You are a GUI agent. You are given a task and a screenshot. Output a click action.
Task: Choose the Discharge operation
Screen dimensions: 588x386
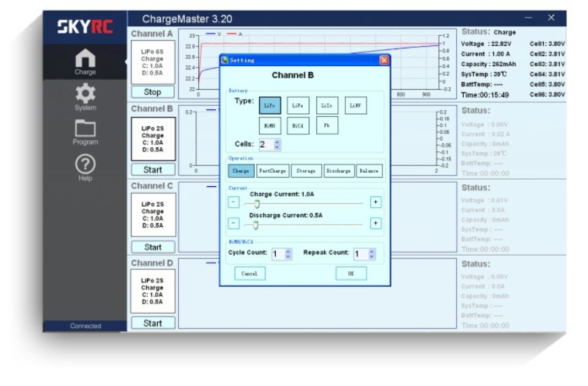click(339, 171)
